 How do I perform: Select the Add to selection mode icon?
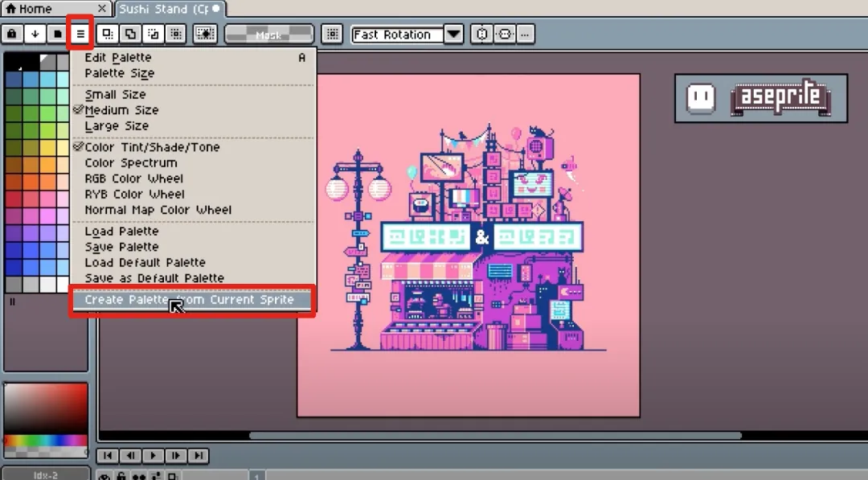pos(130,35)
